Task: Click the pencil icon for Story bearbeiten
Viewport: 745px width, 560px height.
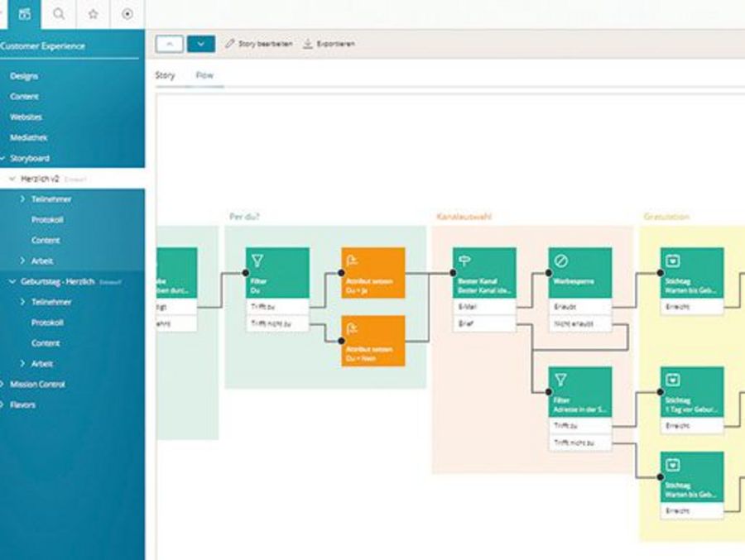Action: 230,44
